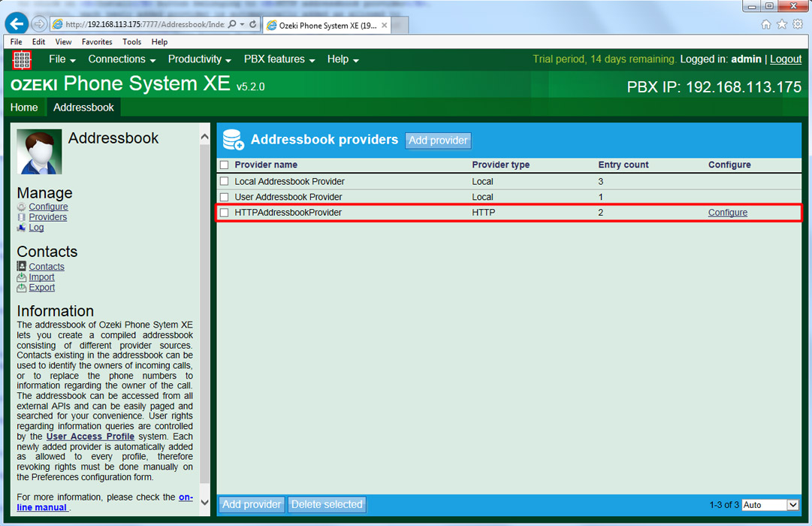Click the Local Addressbook Provider name

click(289, 181)
